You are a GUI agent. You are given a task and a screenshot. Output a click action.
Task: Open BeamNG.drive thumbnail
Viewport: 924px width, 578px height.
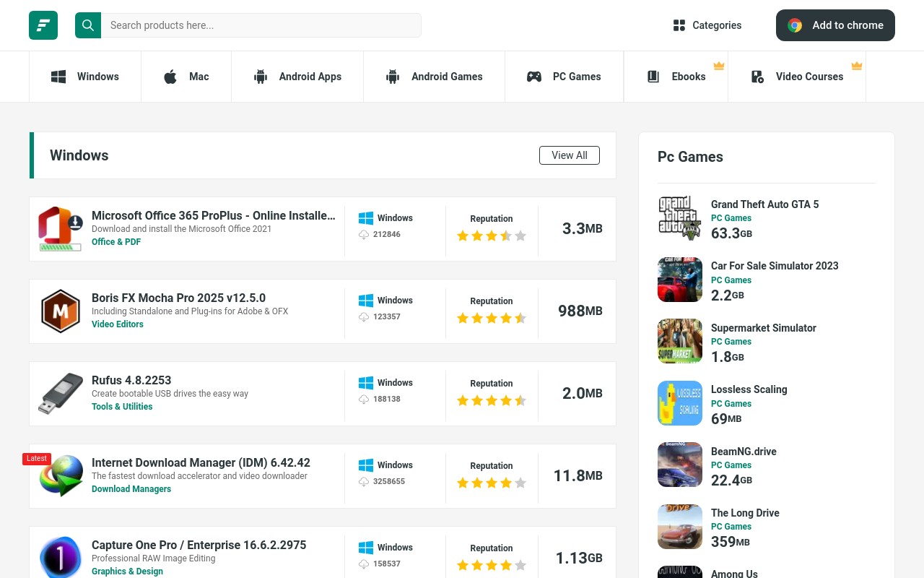[x=680, y=465]
